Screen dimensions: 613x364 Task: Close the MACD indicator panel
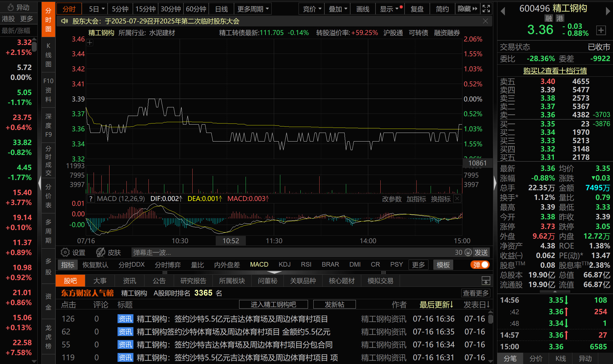tap(457, 199)
